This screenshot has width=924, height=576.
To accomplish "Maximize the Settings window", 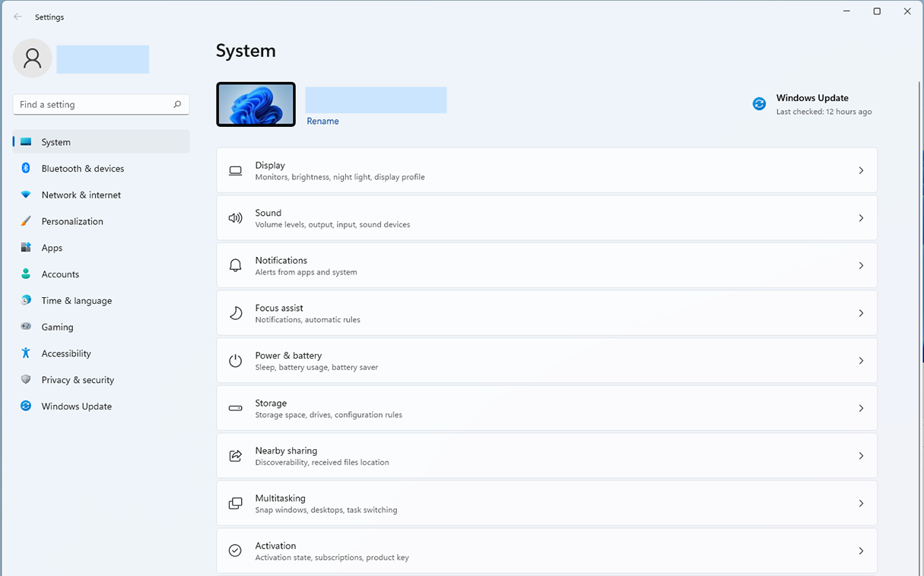I will click(877, 11).
